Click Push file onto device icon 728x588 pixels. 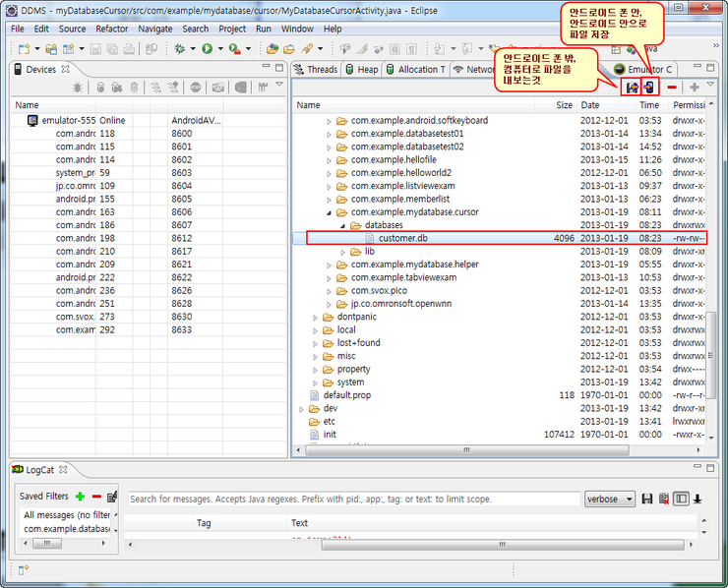[x=649, y=87]
